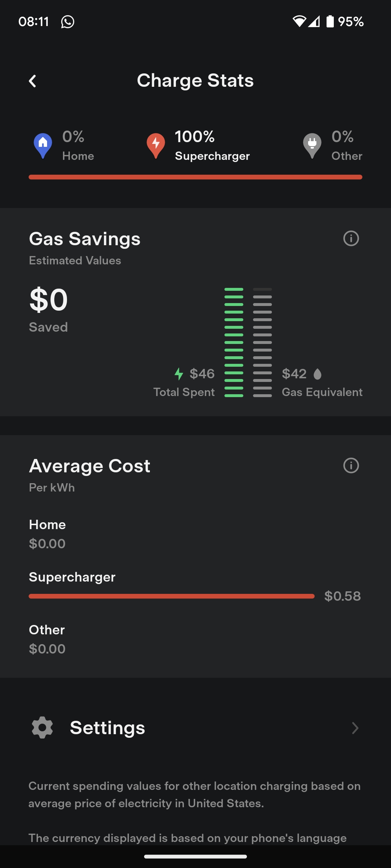This screenshot has height=868, width=391.
Task: Tap the green lightning bolt icon
Action: click(179, 374)
